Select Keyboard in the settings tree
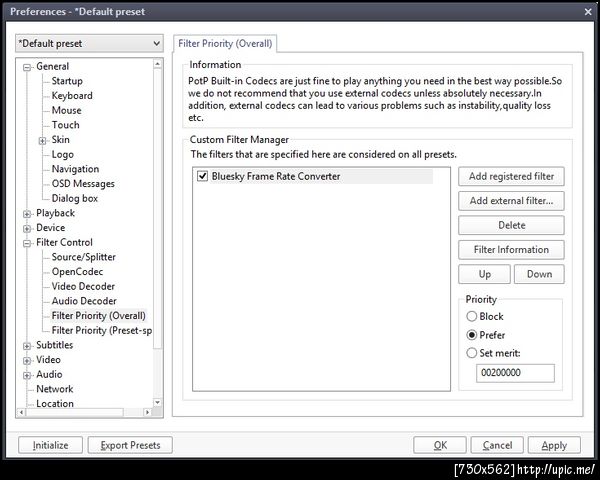 pos(72,95)
